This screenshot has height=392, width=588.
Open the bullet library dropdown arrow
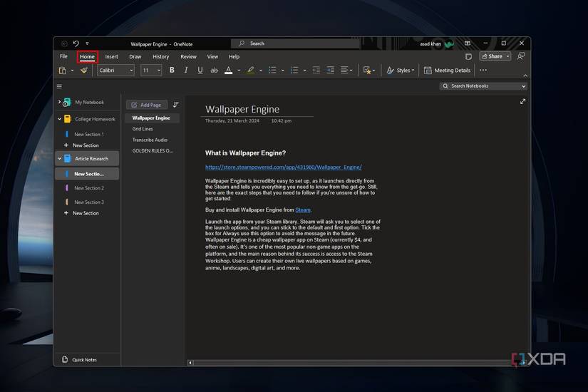(x=283, y=71)
